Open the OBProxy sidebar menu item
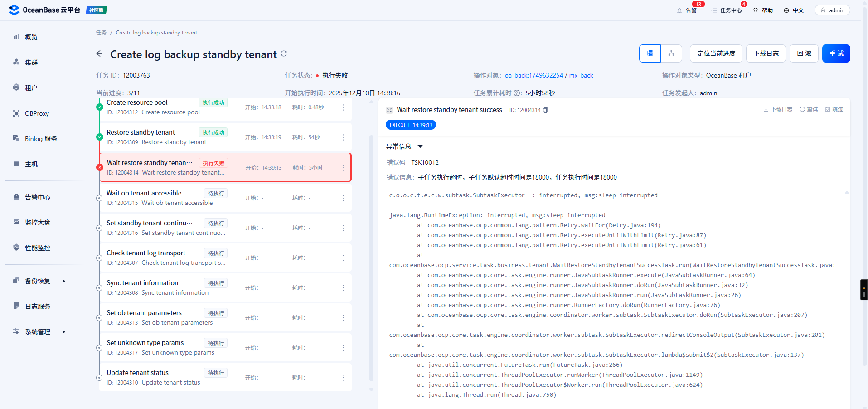 (x=37, y=113)
